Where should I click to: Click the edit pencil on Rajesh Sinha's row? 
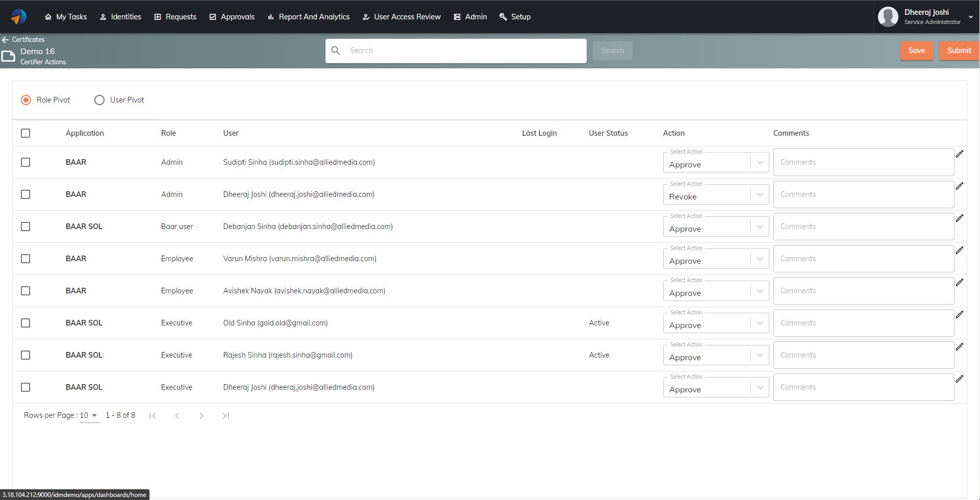[961, 346]
